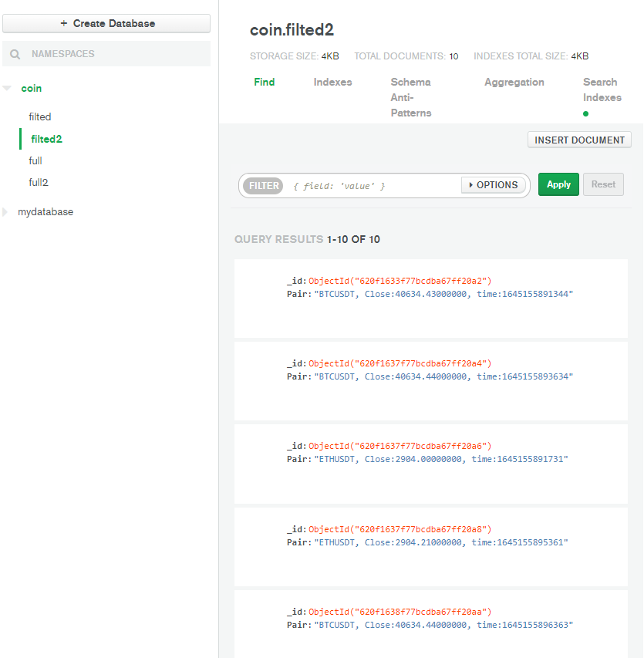Click the INDEXES TOTAL SIZE value
The height and width of the screenshot is (658, 644).
(579, 56)
